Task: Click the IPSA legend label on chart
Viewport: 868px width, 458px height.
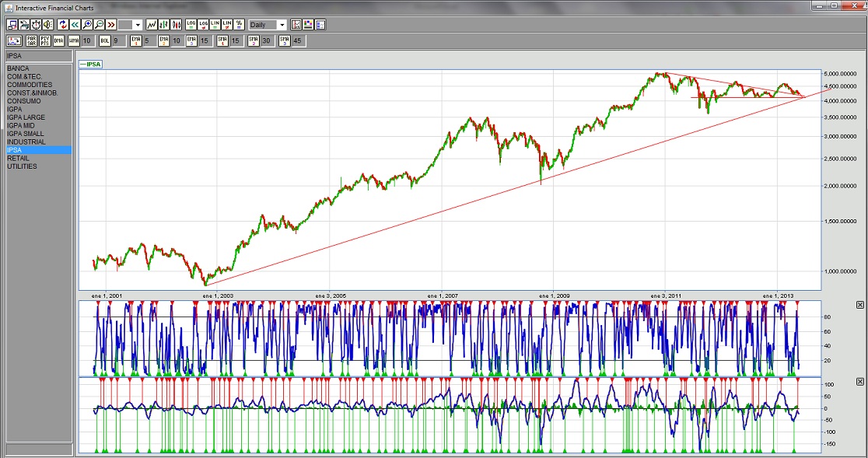Action: click(91, 65)
